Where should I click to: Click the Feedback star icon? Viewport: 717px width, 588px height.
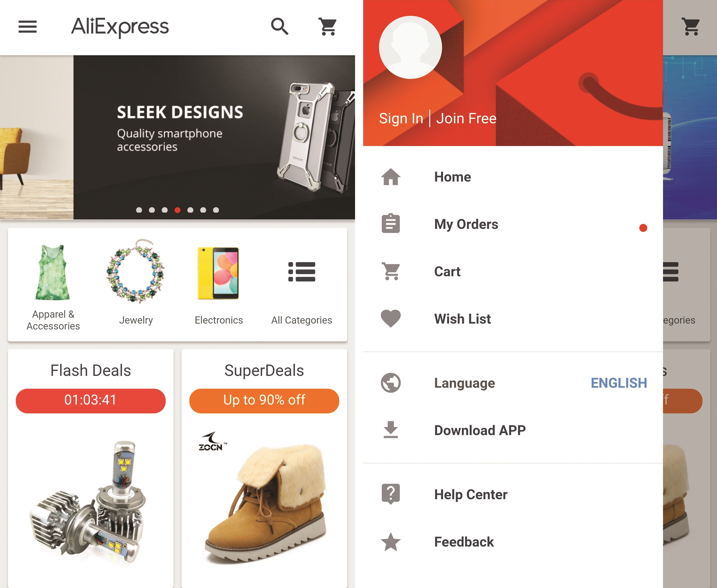391,542
